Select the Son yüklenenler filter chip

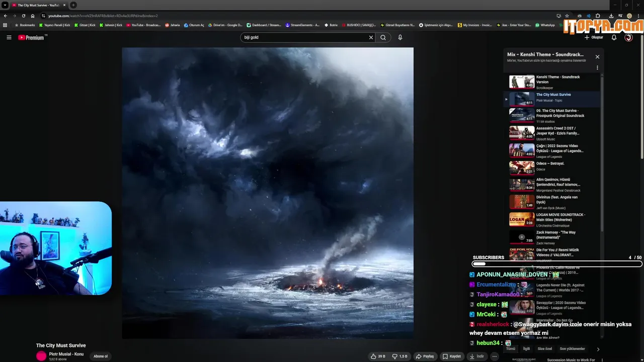coord(573,348)
